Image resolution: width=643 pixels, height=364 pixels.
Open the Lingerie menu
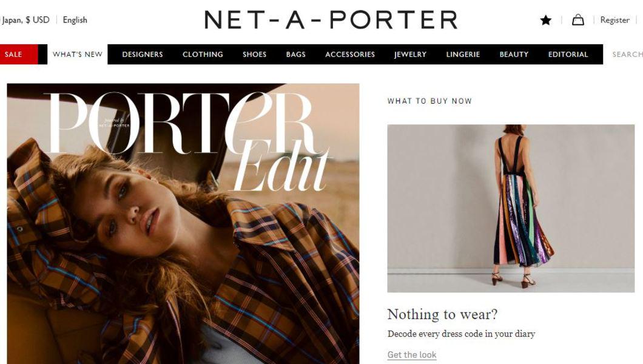coord(463,55)
